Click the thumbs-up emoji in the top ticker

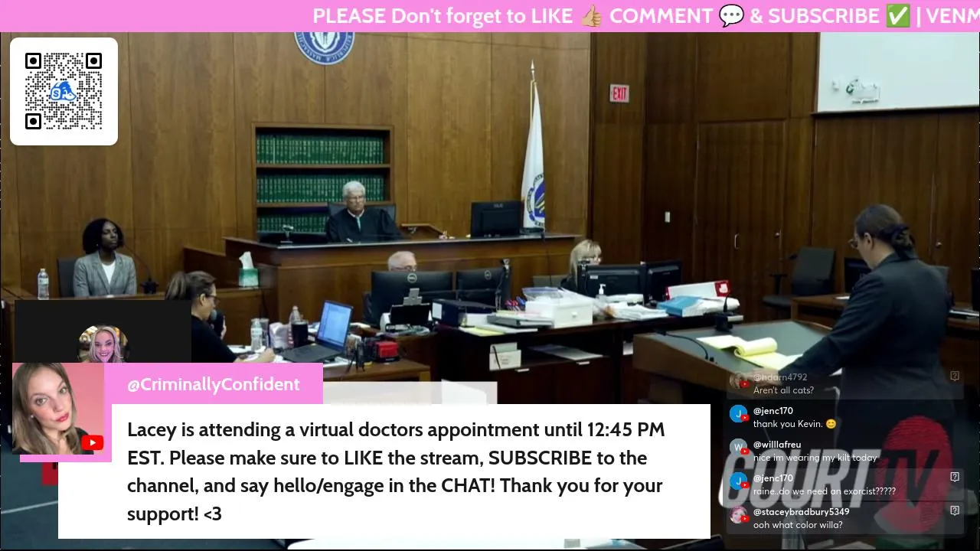point(591,16)
